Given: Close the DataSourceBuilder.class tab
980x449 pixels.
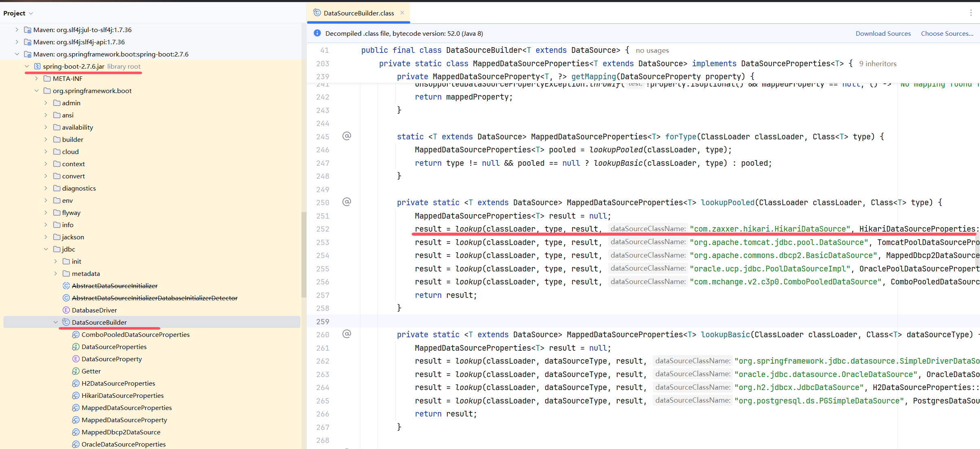Looking at the screenshot, I should click(x=402, y=13).
